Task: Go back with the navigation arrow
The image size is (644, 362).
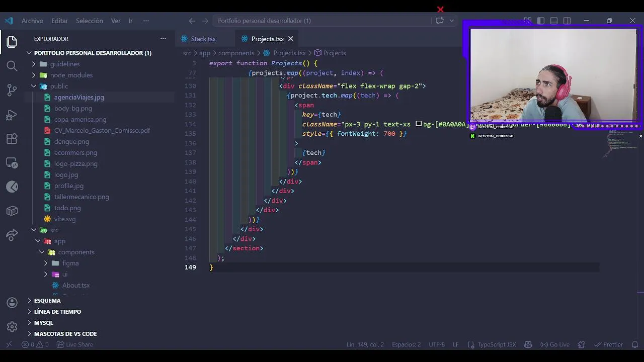Action: tap(192, 21)
